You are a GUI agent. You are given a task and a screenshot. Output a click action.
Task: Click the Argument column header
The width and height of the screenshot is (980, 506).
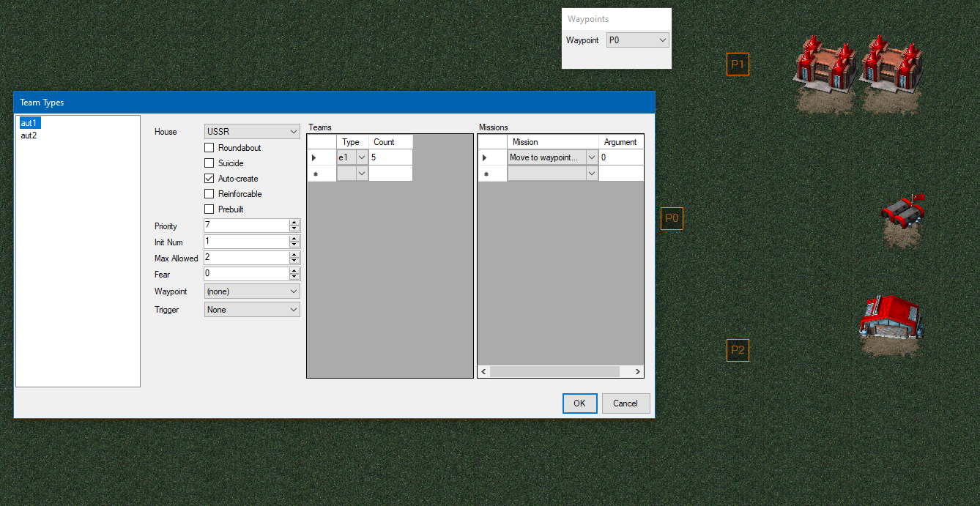point(621,142)
